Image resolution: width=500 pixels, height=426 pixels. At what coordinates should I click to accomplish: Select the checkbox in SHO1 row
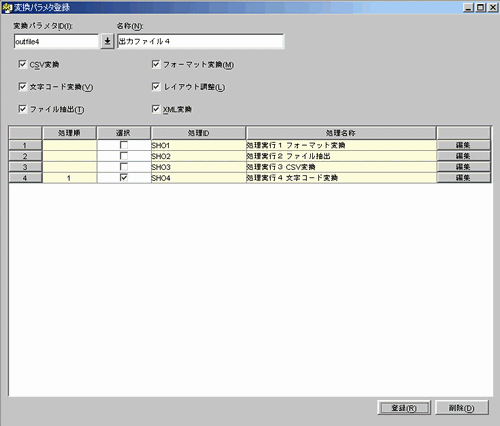click(124, 145)
